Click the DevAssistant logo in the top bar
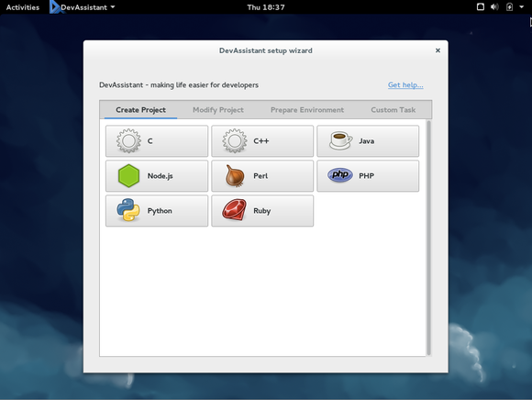This screenshot has width=532, height=400. tap(55, 7)
